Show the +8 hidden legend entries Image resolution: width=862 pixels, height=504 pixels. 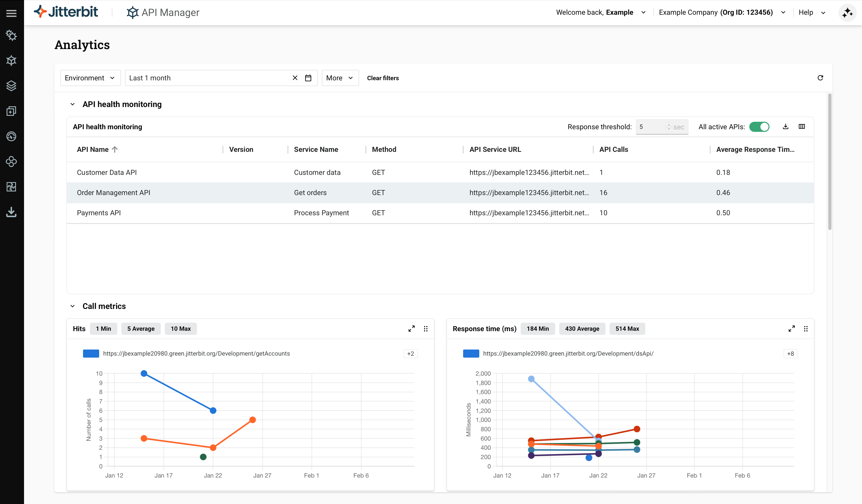tap(790, 354)
